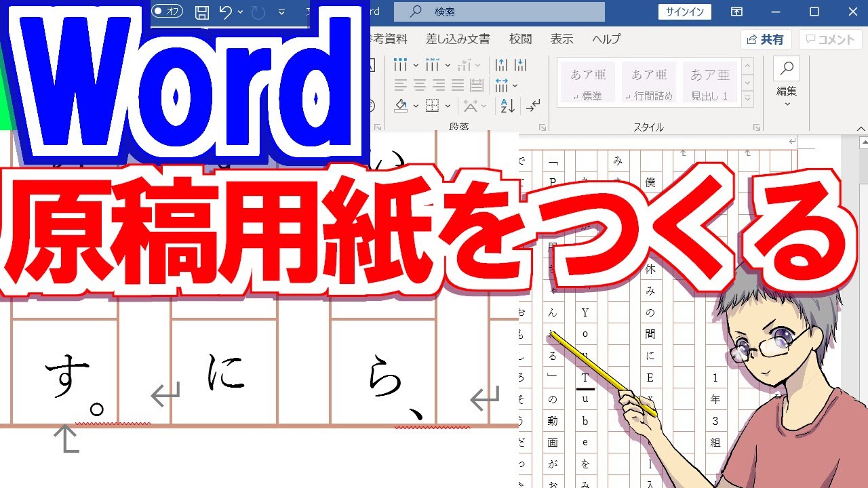The image size is (868, 488).
Task: Open the shading color dropdown arrow
Action: (x=416, y=106)
